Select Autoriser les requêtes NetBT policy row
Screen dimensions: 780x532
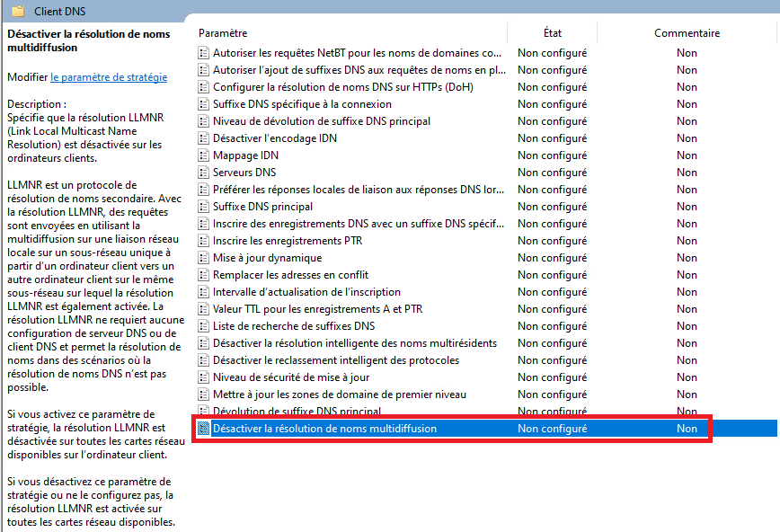coord(357,53)
